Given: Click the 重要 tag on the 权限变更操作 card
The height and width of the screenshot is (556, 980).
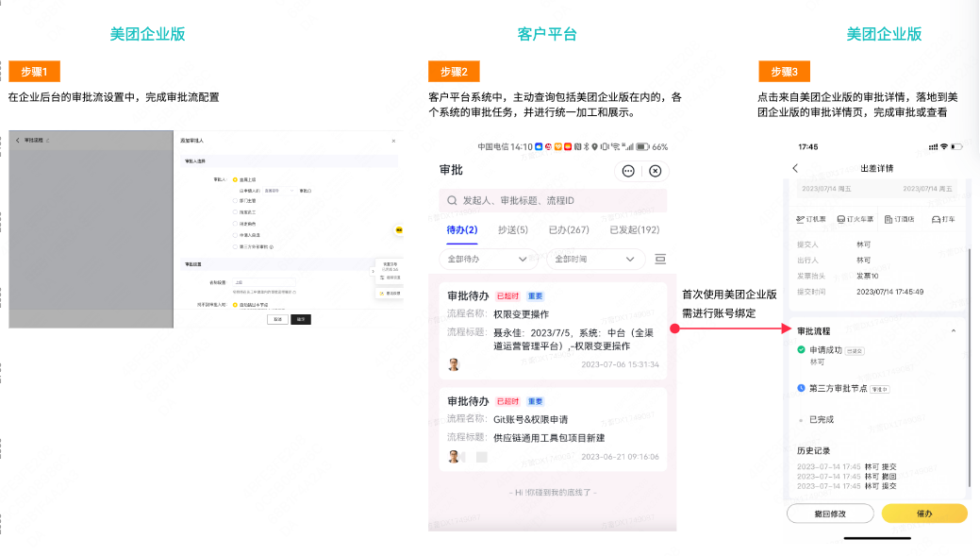Looking at the screenshot, I should tap(535, 295).
